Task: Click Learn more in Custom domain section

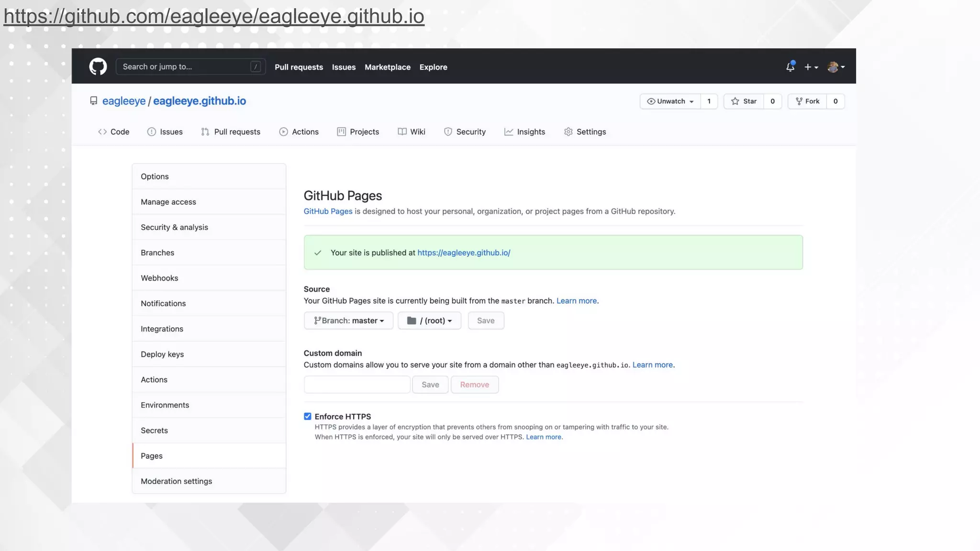Action: point(653,365)
